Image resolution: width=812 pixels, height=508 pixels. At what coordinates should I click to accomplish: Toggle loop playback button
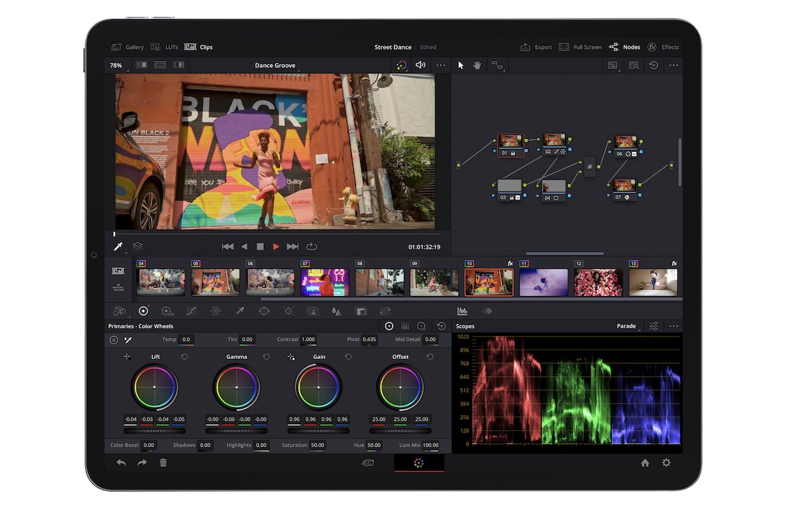(x=312, y=247)
